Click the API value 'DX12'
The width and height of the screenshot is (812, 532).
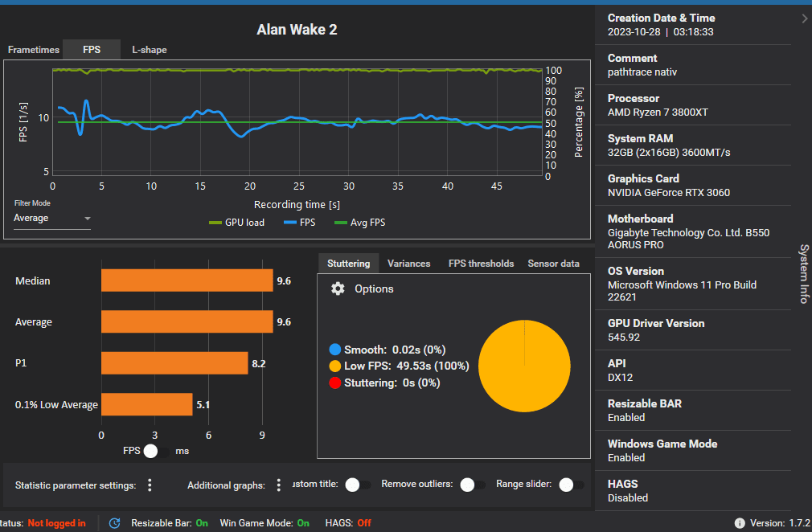(620, 377)
